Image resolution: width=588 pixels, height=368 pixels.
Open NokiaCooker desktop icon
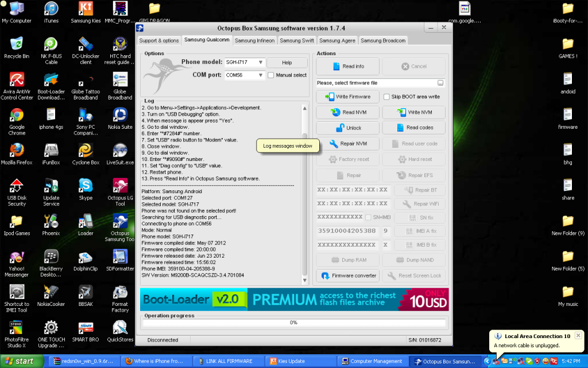(x=51, y=296)
